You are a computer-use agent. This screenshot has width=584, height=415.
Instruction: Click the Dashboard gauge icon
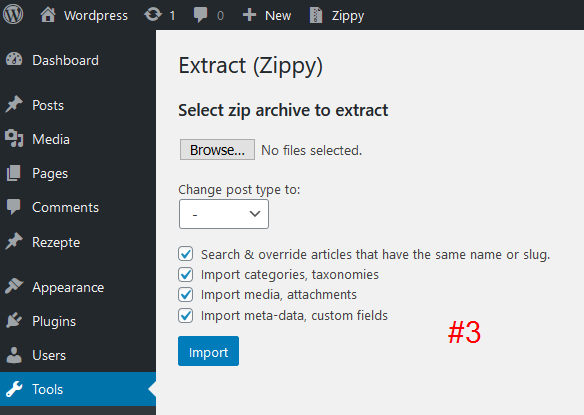(x=14, y=60)
